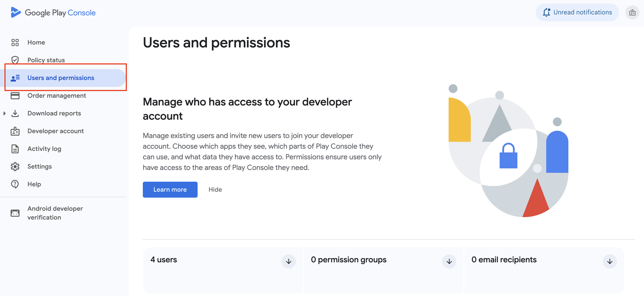Click the "0 permission groups" label
Screen dimensions: 644x296
(348, 260)
